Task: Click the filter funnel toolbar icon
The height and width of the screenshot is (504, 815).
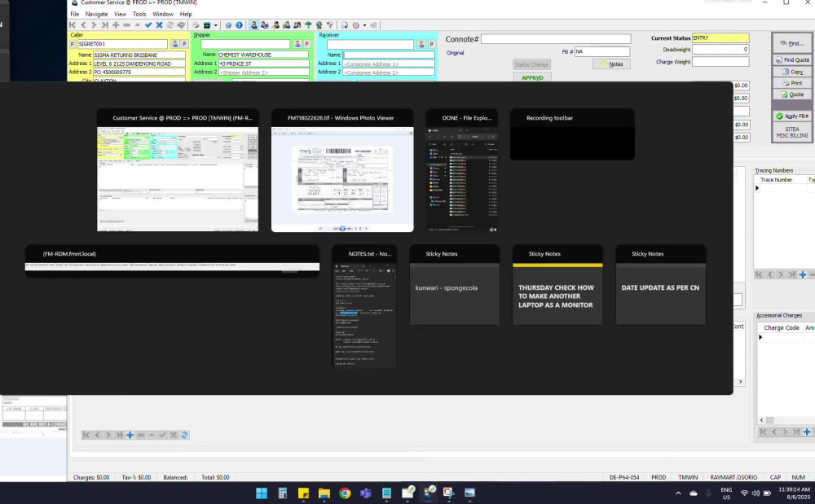Action: [329, 25]
